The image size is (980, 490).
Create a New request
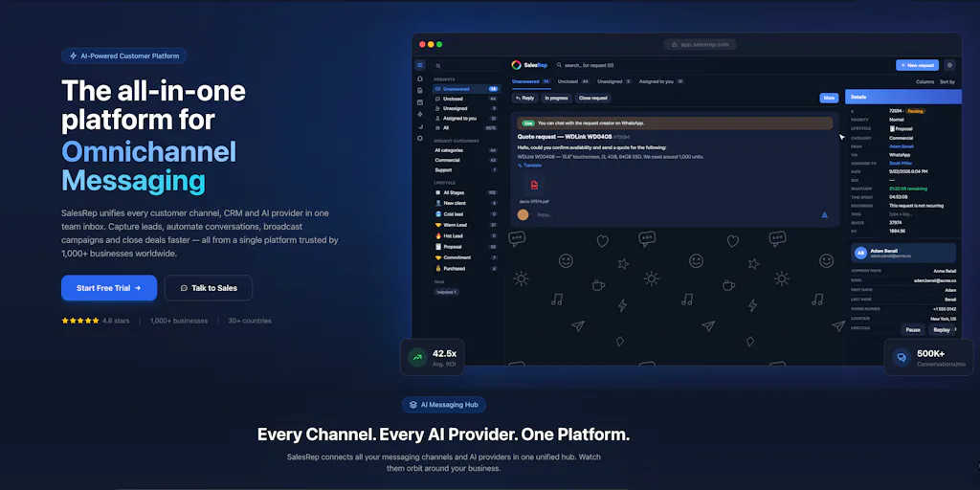(917, 65)
